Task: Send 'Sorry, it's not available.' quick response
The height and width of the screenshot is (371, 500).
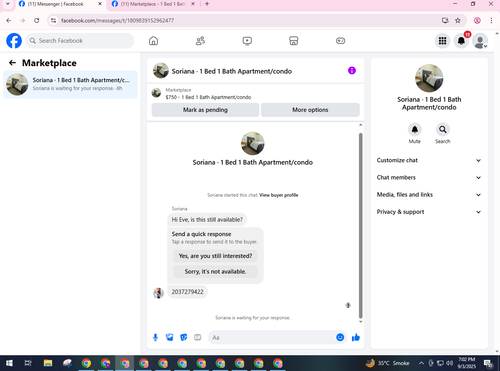Action: point(215,272)
